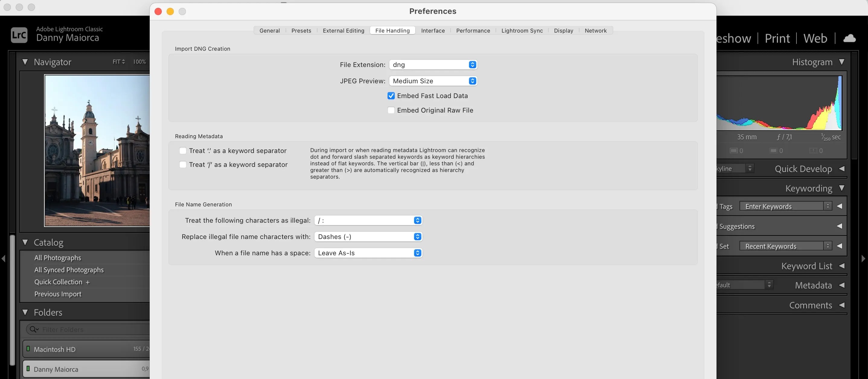Click the Histogram panel disclosure triangle
The image size is (868, 379).
tap(841, 62)
